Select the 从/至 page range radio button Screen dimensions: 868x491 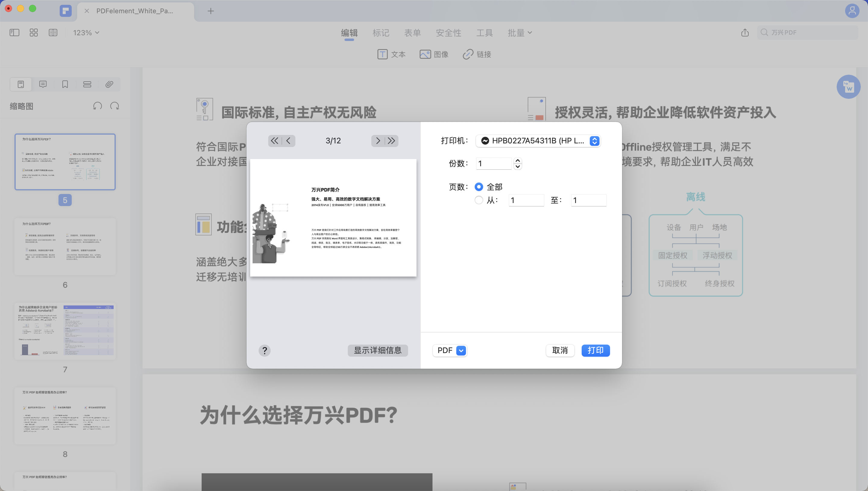point(479,200)
